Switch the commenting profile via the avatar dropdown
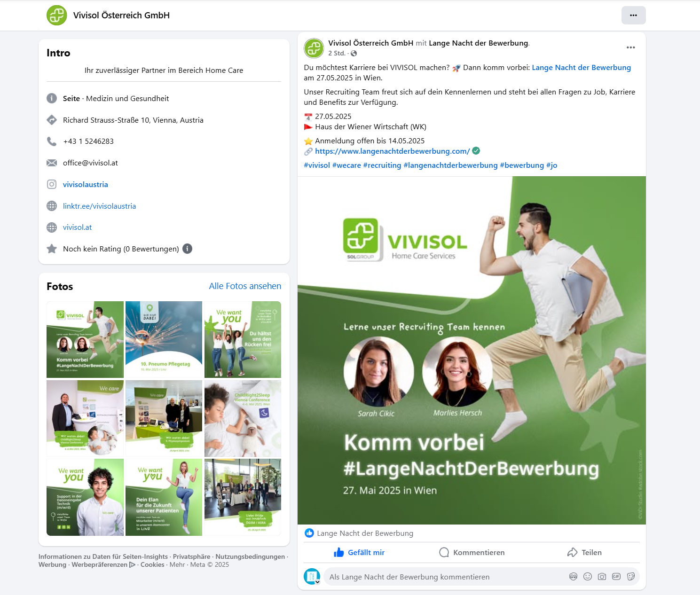This screenshot has height=595, width=700. 312,577
